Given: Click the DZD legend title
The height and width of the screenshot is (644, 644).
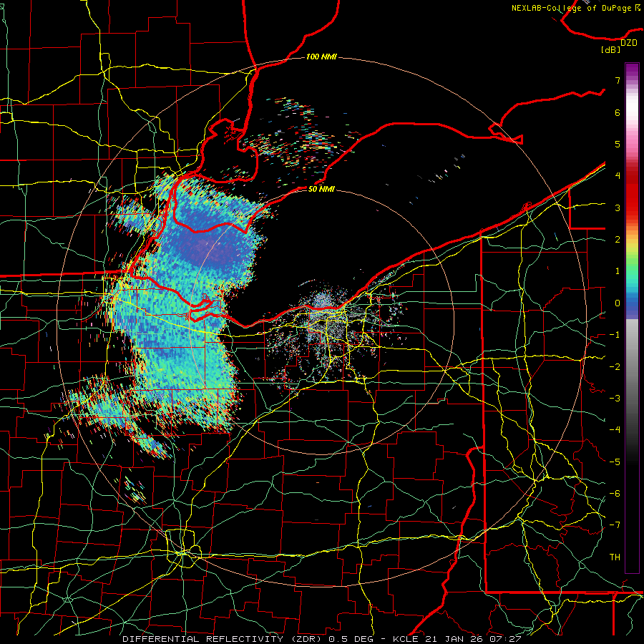Looking at the screenshot, I should click(629, 43).
